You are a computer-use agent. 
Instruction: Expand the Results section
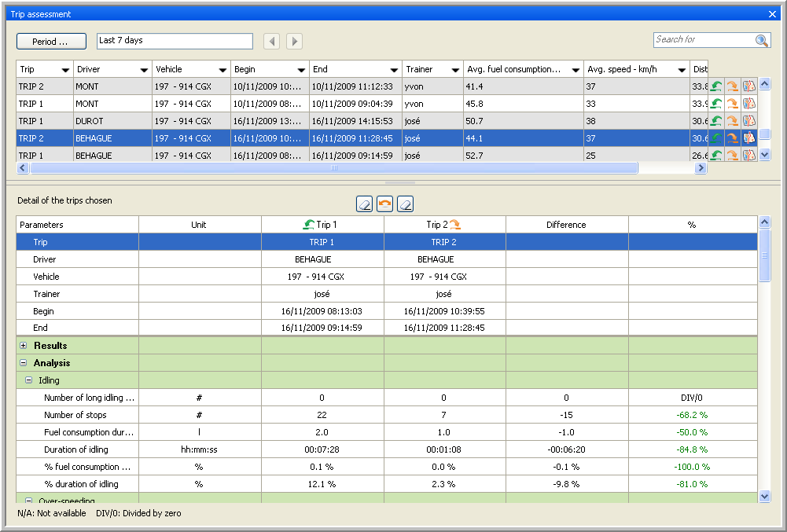pyautogui.click(x=24, y=346)
